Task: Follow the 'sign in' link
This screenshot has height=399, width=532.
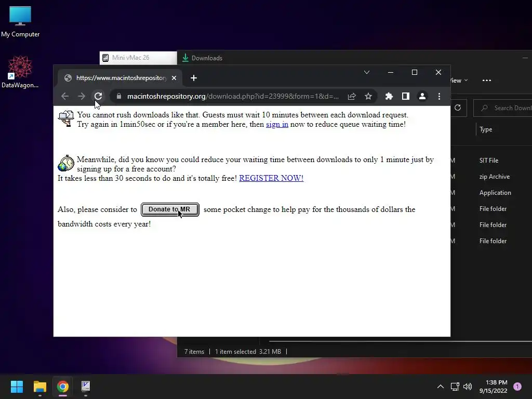Action: [x=277, y=124]
